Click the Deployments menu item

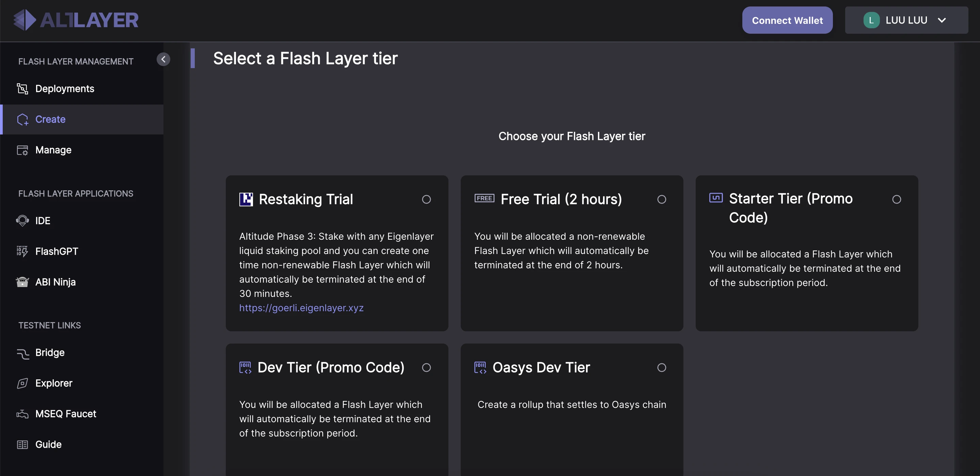[x=64, y=88]
